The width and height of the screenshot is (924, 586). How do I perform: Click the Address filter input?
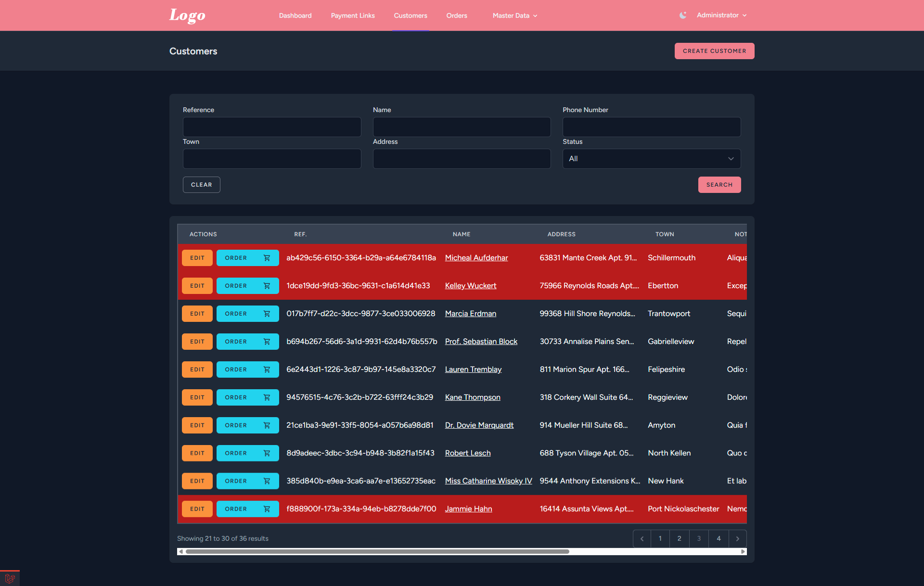pyautogui.click(x=462, y=159)
